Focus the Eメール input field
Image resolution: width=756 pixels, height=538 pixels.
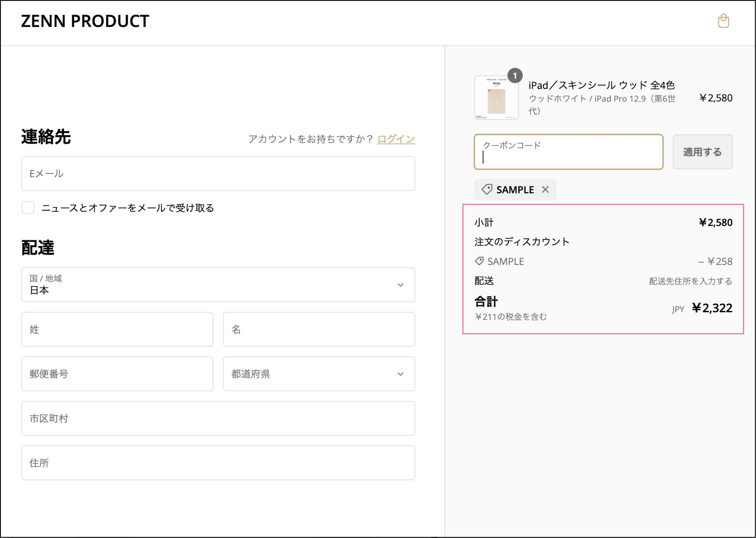[217, 173]
